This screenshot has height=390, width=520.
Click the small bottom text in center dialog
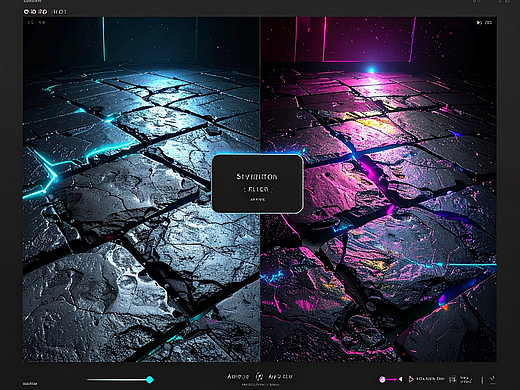(x=258, y=199)
